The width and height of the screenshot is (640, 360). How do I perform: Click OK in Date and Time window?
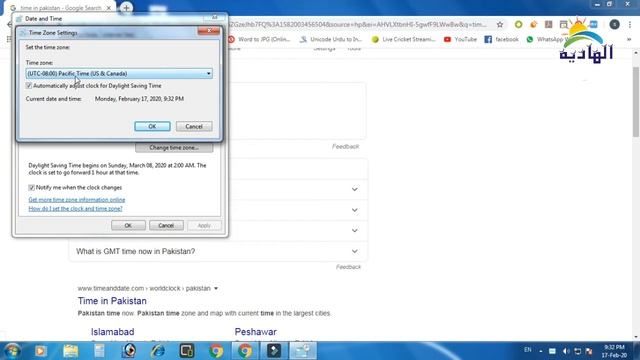[x=128, y=225]
